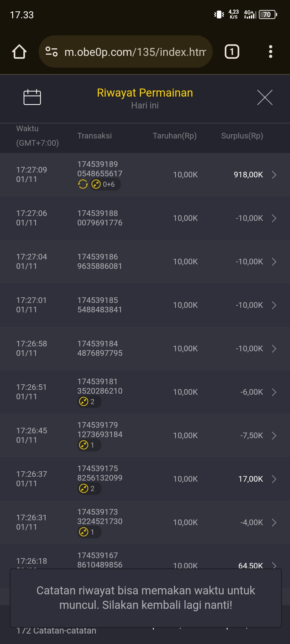Viewport: 290px width, 644px height.
Task: Open the browser three-dot menu
Action: (x=270, y=52)
